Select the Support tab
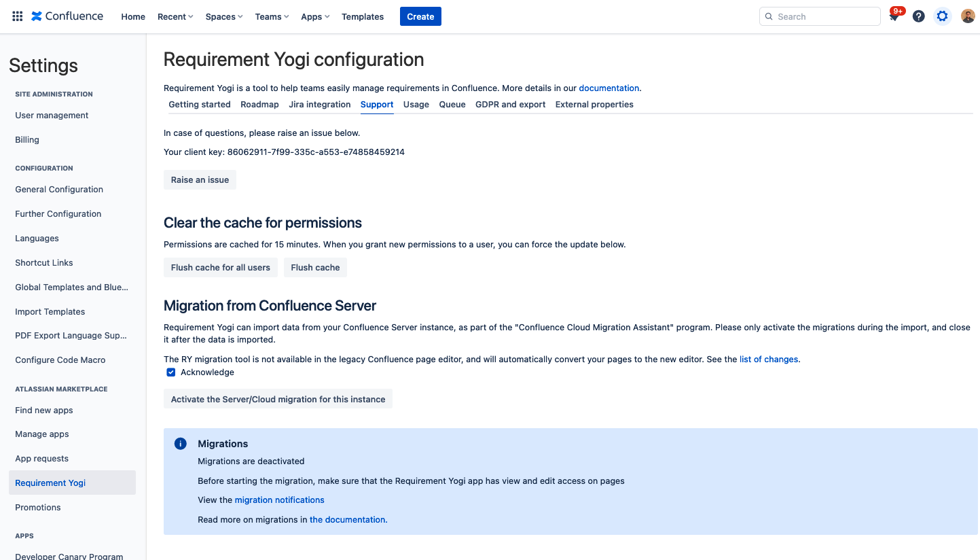 [x=377, y=104]
